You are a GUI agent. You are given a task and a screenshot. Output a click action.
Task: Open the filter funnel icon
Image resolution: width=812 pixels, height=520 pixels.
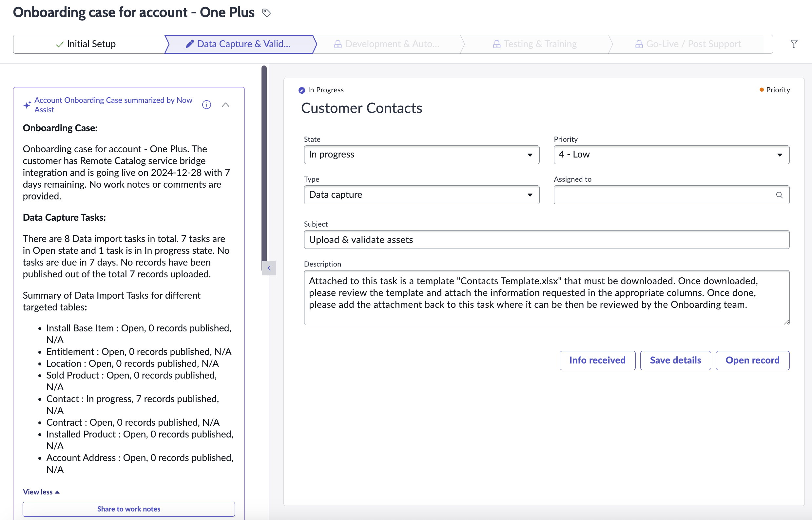click(794, 44)
